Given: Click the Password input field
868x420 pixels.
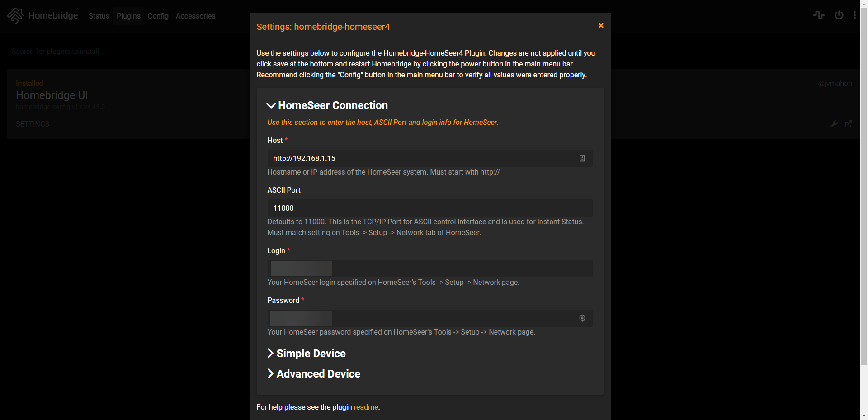Looking at the screenshot, I should coord(430,318).
